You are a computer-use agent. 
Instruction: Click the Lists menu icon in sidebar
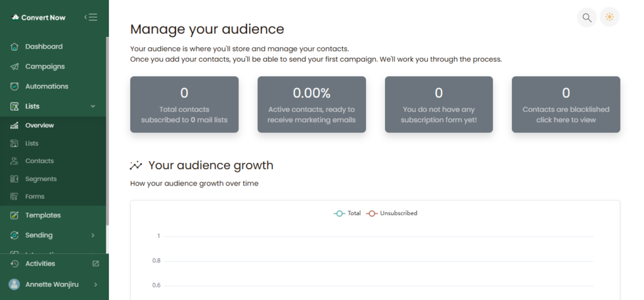14,106
